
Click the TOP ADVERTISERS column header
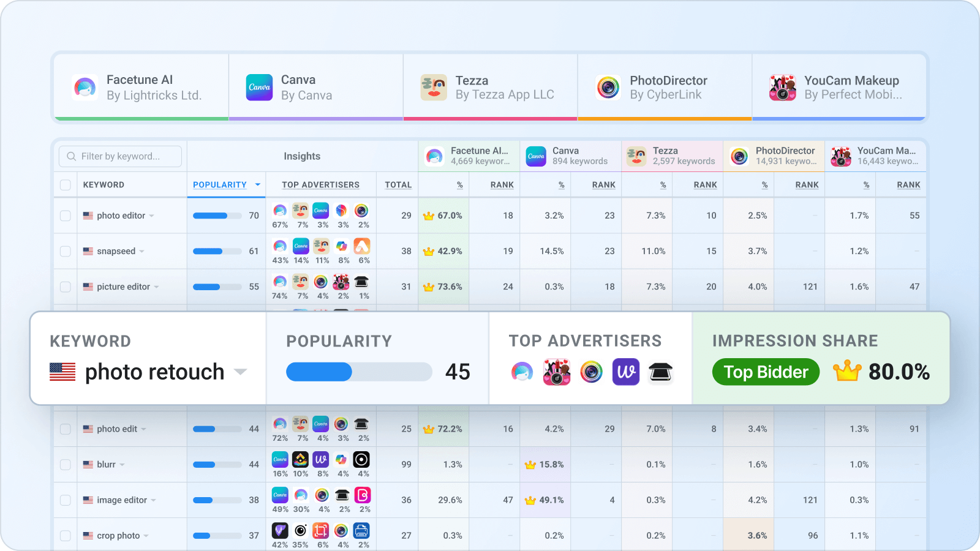click(x=320, y=184)
